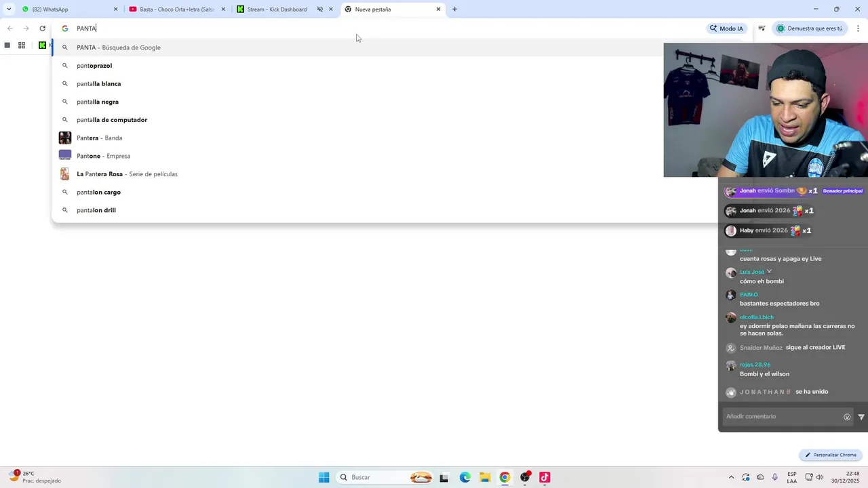Click the Pantera Rosa poster thumbnail
The image size is (868, 488).
point(65,174)
